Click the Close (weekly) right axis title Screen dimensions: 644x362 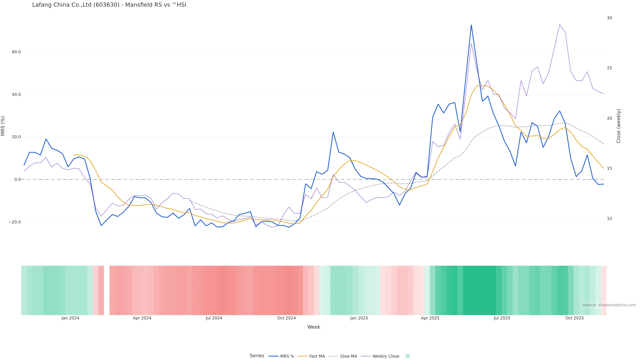click(x=619, y=126)
